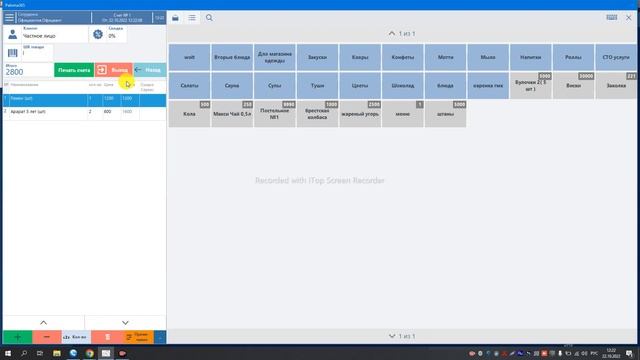640x360 pixels.
Task: Open Салаты category
Action: [189, 86]
